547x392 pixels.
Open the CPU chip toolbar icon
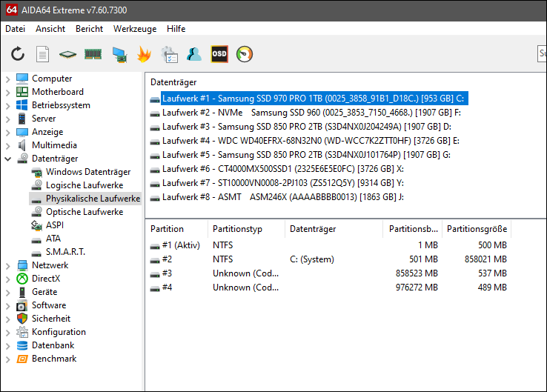tap(67, 54)
